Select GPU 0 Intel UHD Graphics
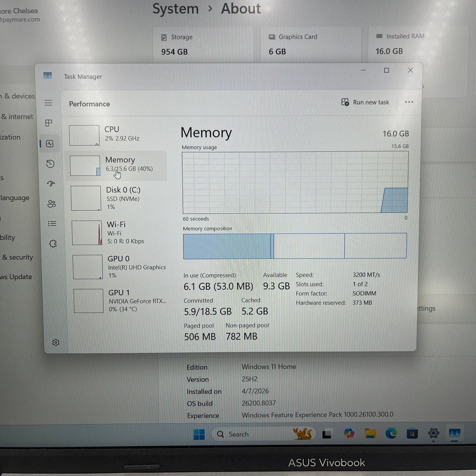Image resolution: width=476 pixels, height=476 pixels. coord(120,267)
